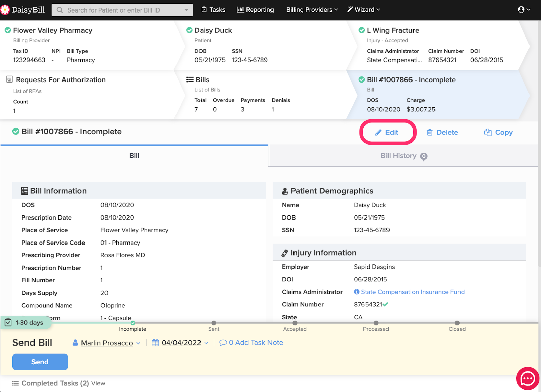Viewport: 541px width, 392px height.
Task: Click the trash can icon on Delete
Action: [429, 132]
